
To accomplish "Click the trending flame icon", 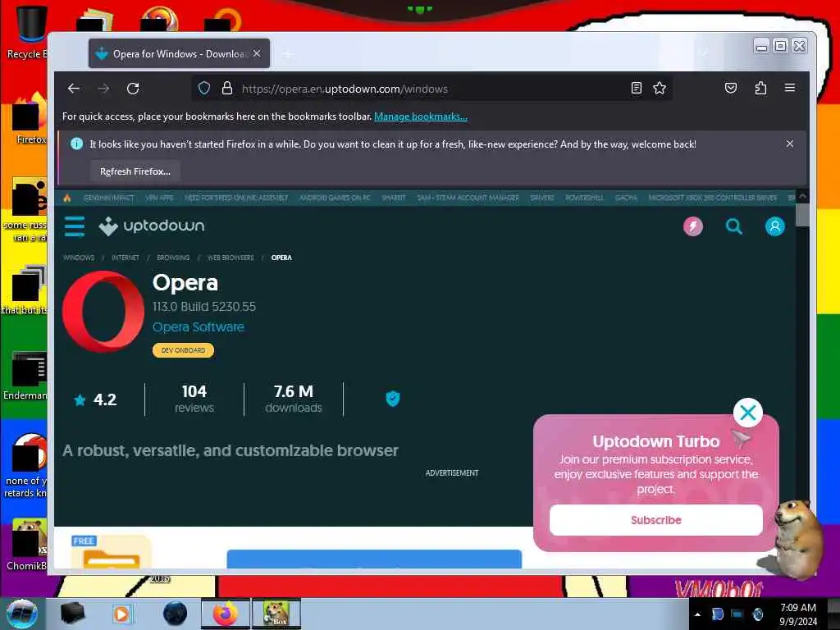I will coord(67,198).
